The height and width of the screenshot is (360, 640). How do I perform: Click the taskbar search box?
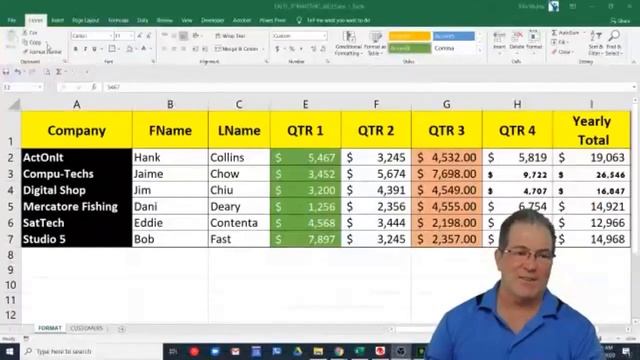pos(91,351)
